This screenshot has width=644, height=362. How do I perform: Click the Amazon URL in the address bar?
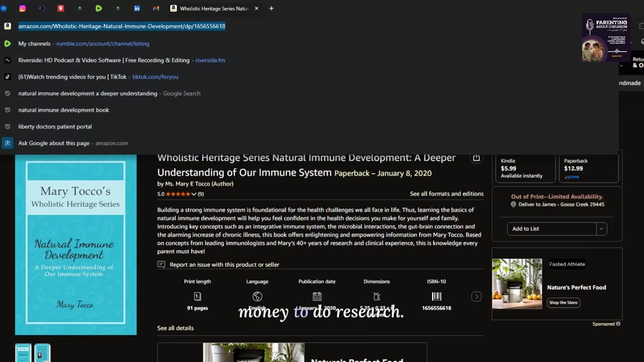[122, 26]
